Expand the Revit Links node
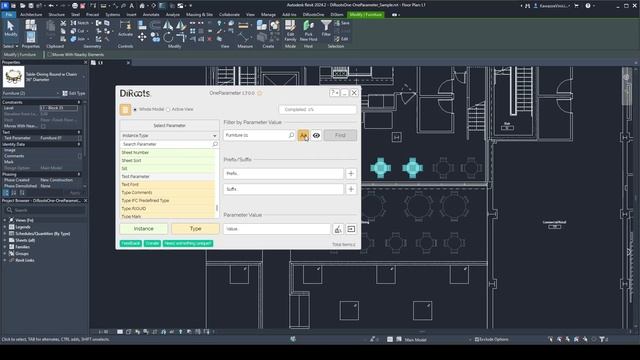640x360 pixels. click(x=5, y=260)
